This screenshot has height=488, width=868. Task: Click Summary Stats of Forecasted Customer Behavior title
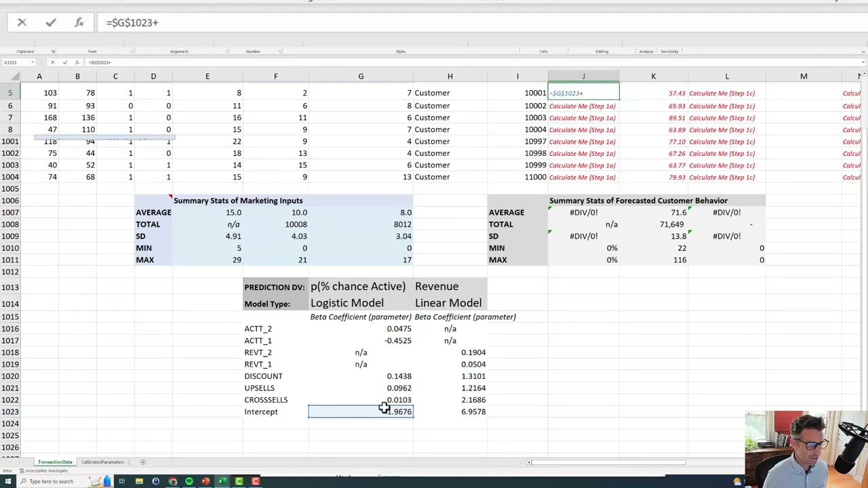tap(638, 201)
